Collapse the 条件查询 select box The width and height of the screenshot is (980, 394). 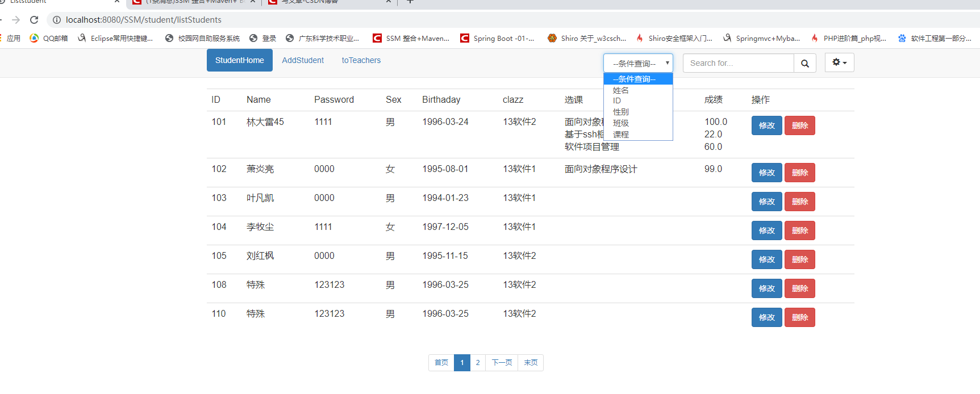point(638,63)
